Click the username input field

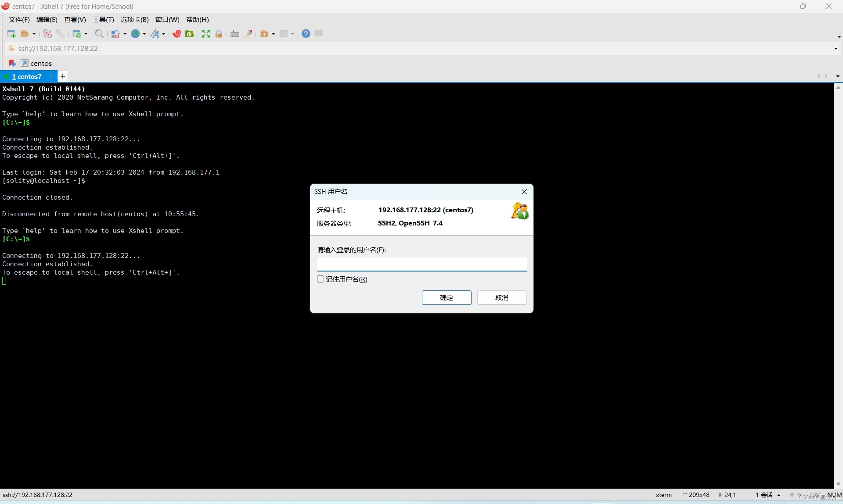[x=421, y=263]
